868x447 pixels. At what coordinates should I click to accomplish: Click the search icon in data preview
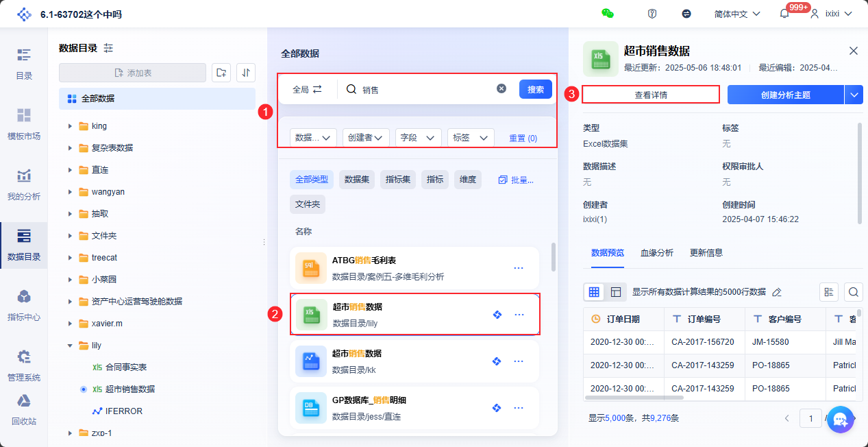(x=854, y=292)
